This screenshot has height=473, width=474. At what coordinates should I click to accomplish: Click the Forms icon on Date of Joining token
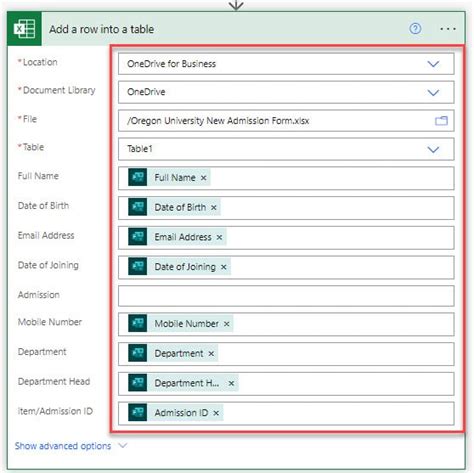[138, 266]
